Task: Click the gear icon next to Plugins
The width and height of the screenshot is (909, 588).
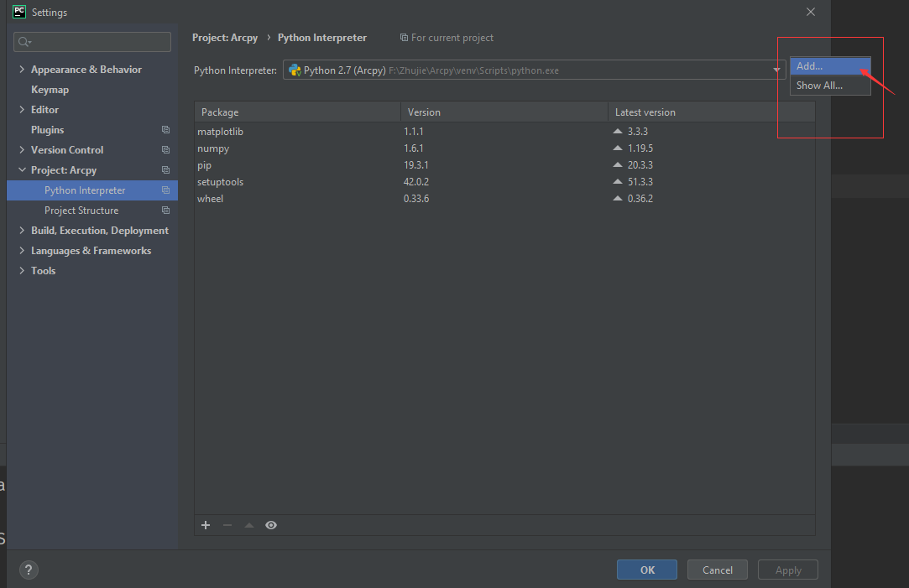Action: [165, 129]
